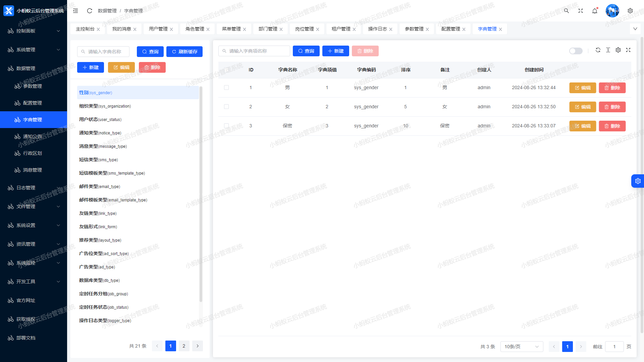The image size is (644, 362).
Task: Open notifications bell icon
Action: pyautogui.click(x=595, y=11)
